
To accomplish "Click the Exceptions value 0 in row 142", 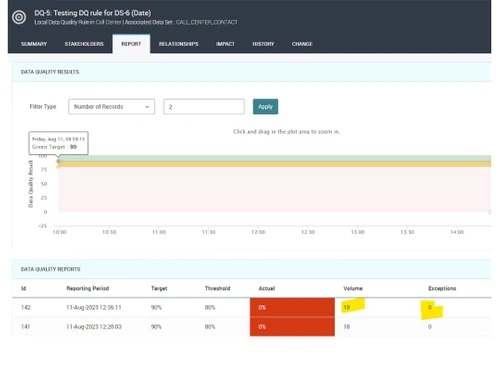I will pos(430,307).
